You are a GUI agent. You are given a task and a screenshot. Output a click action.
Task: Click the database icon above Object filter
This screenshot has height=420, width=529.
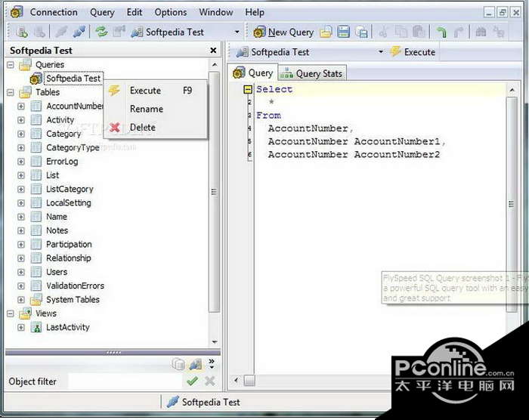(178, 363)
